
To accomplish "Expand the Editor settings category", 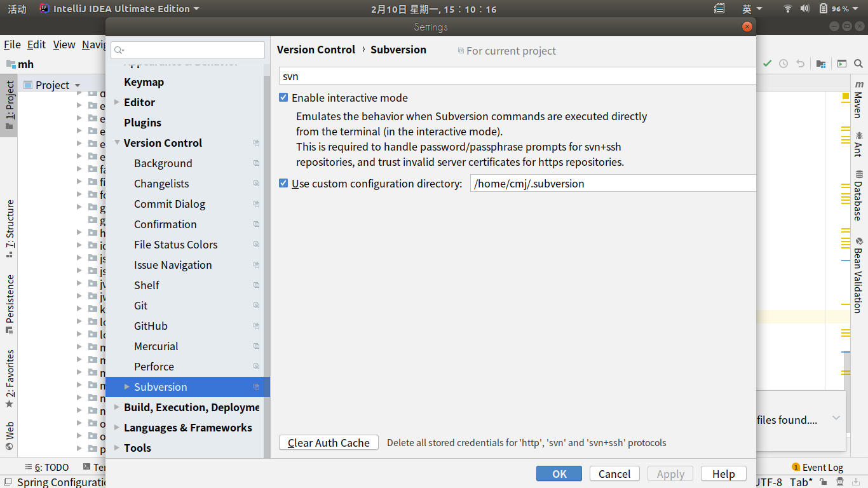I will coord(117,102).
